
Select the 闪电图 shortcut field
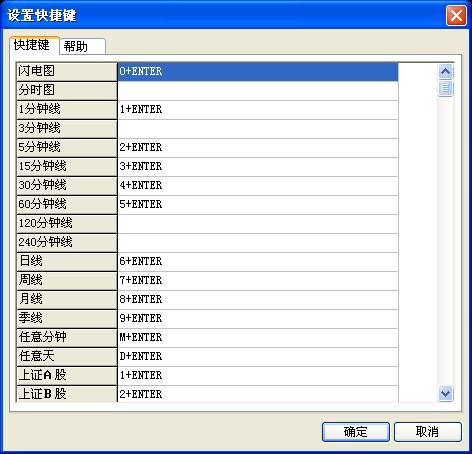tap(258, 72)
